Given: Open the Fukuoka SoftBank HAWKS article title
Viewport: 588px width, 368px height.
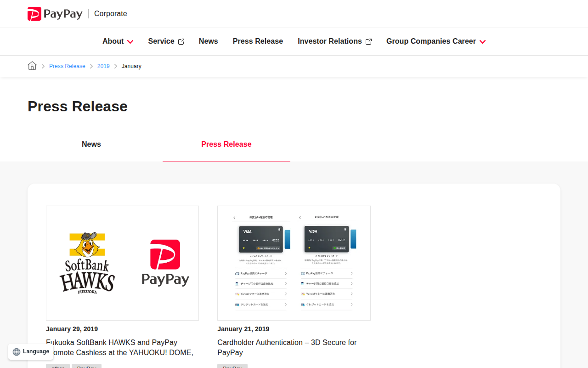Looking at the screenshot, I should pos(119,347).
